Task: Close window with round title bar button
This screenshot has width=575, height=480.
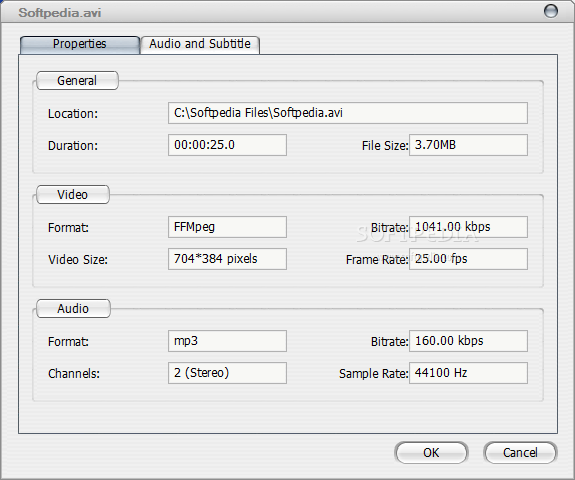Action: pos(550,11)
